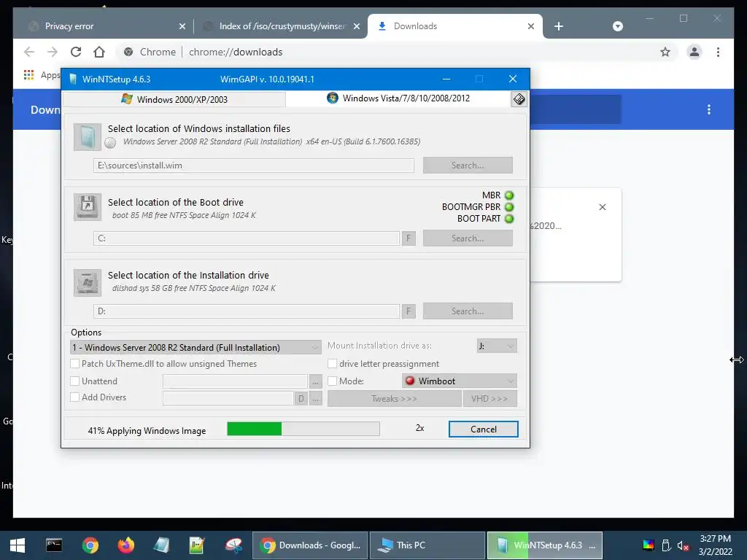Remove the download entry with its X
Viewport: 747px width, 560px height.
pos(602,207)
